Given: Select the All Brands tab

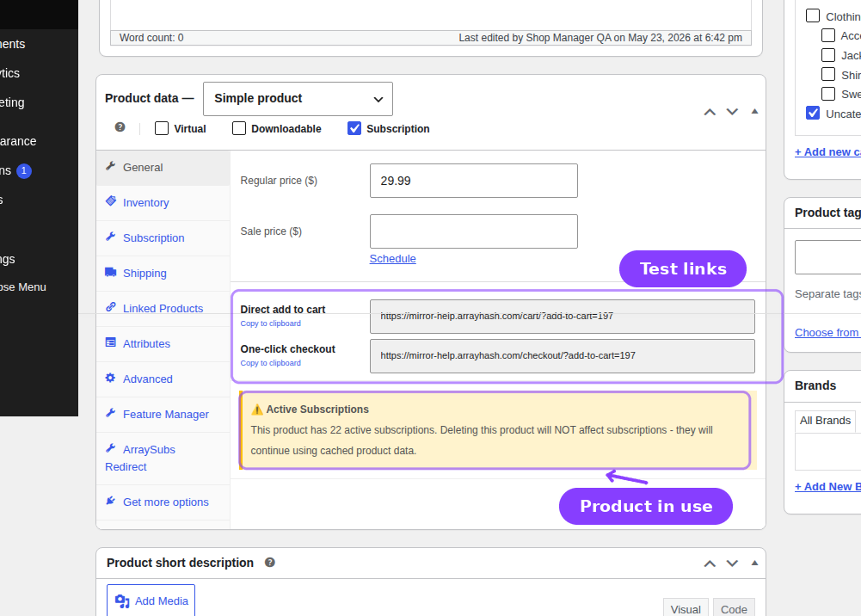Looking at the screenshot, I should coord(825,421).
